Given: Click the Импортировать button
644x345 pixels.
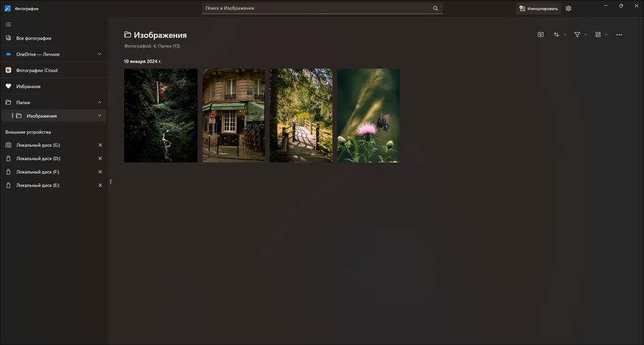Looking at the screenshot, I should point(538,8).
